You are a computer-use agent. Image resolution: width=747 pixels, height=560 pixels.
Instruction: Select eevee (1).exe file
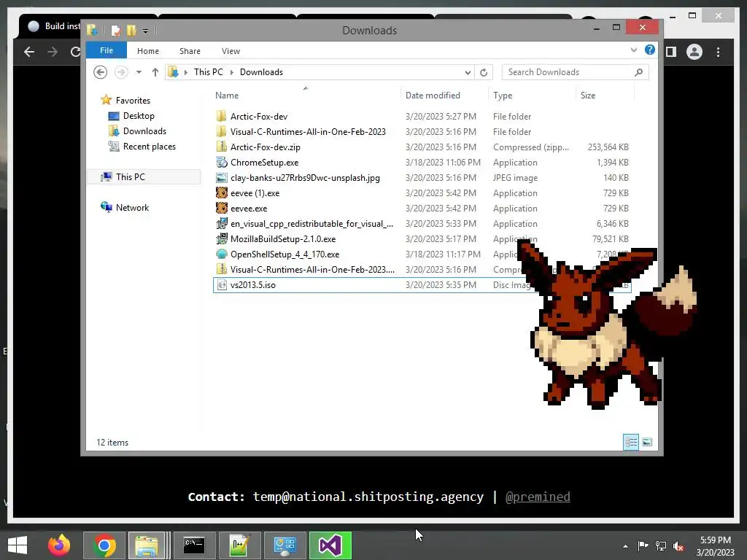click(422, 192)
